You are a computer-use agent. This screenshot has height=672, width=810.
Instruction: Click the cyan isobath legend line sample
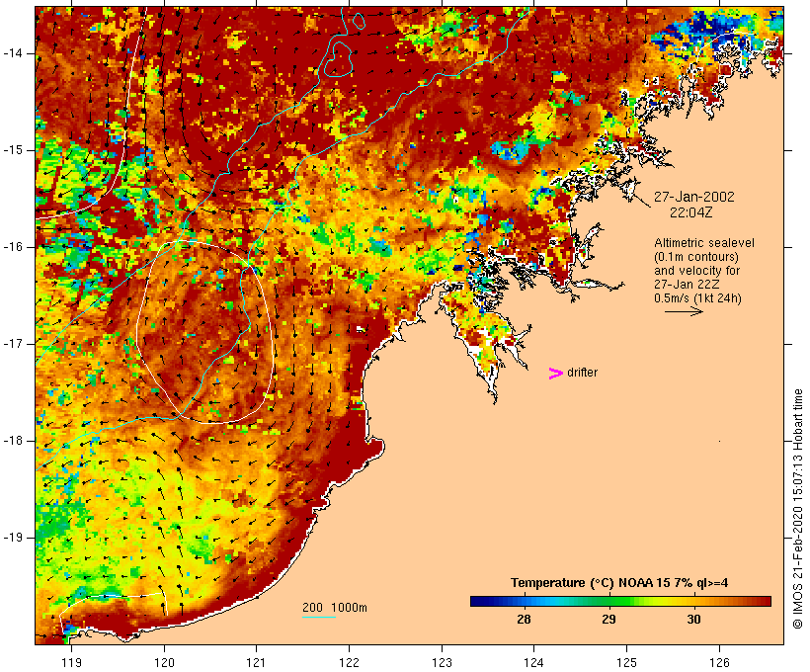(x=319, y=617)
